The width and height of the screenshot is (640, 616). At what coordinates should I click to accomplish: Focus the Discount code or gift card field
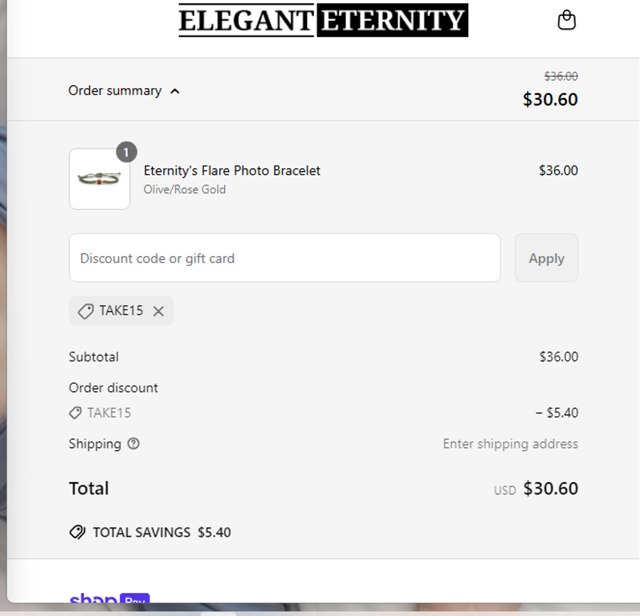point(284,258)
